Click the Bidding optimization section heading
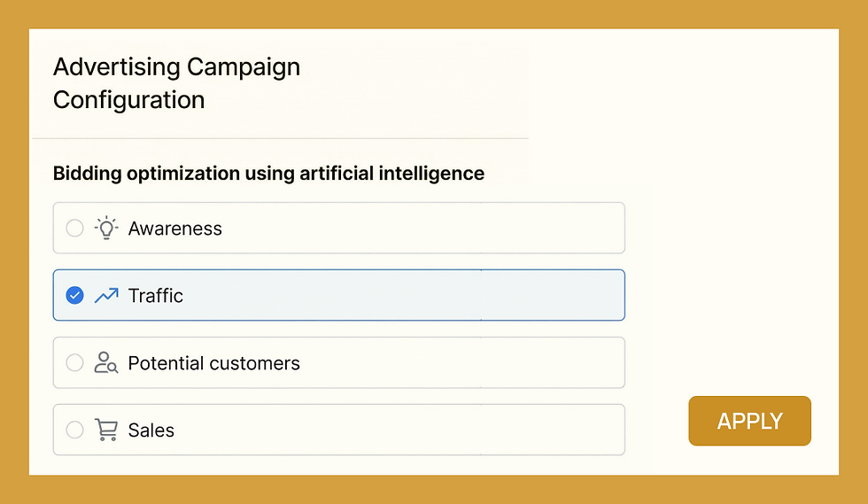The image size is (868, 504). [268, 174]
